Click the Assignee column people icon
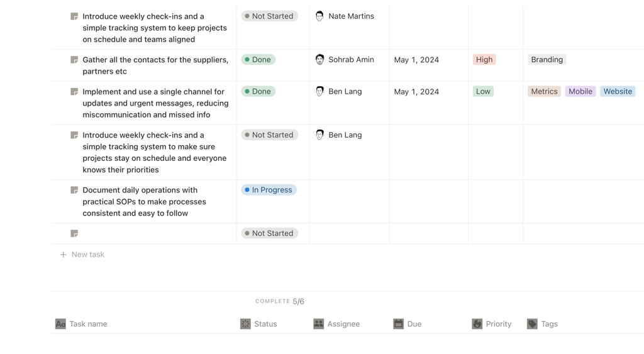 pos(319,324)
